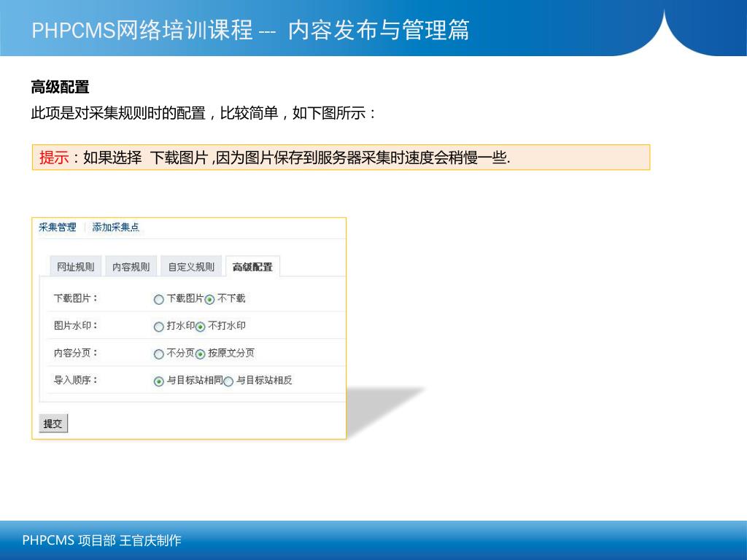Choose the 不打水印 radio button
The width and height of the screenshot is (747, 560).
pyautogui.click(x=200, y=327)
